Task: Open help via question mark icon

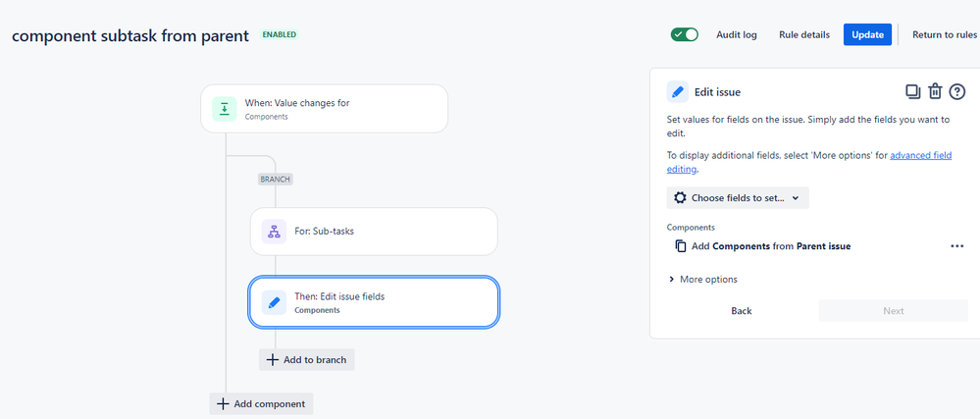Action: (957, 92)
